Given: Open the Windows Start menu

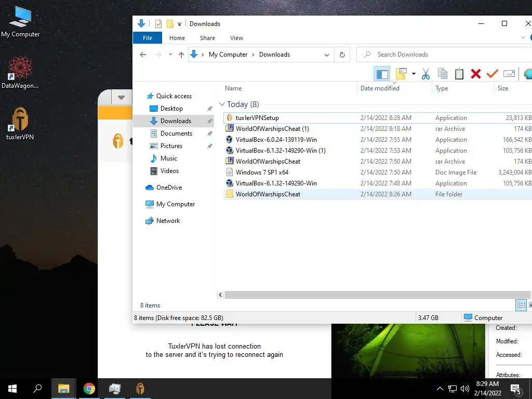Looking at the screenshot, I should click(12, 389).
